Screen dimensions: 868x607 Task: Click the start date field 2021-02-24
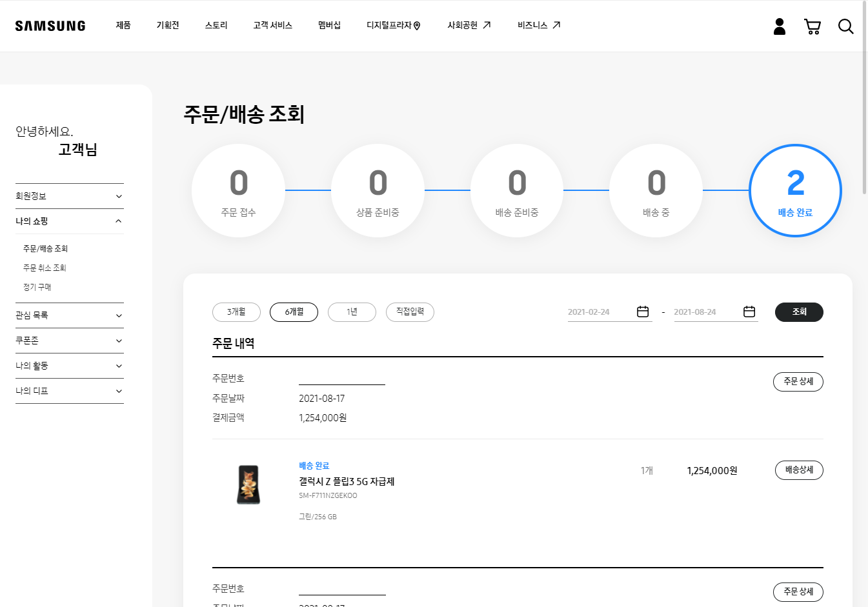(610, 312)
